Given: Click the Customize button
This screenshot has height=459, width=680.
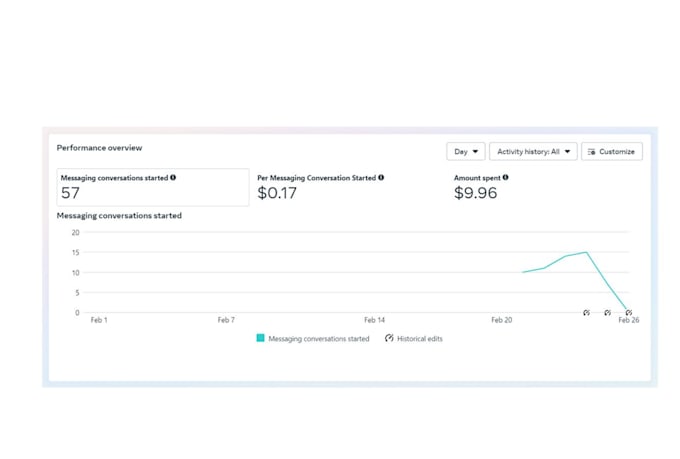Looking at the screenshot, I should point(611,151).
